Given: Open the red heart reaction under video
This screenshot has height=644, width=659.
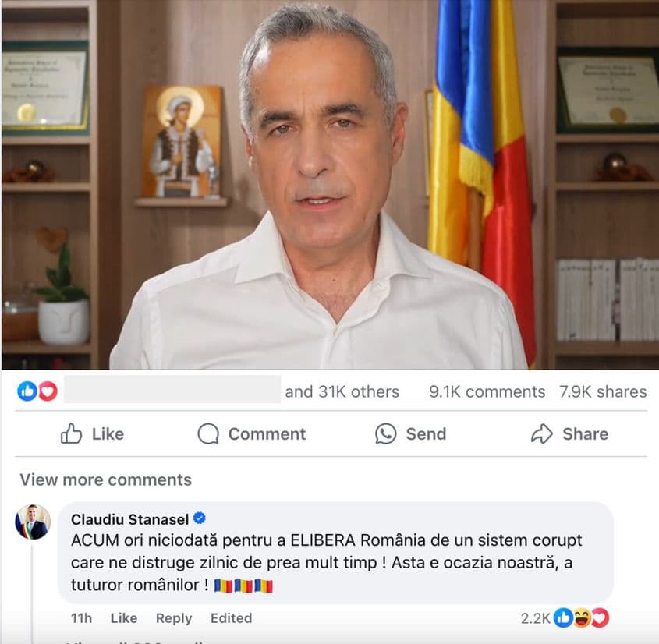Looking at the screenshot, I should [x=48, y=391].
